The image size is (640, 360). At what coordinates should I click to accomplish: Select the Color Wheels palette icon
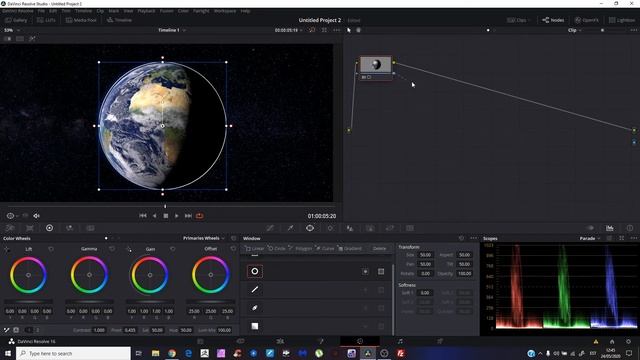pyautogui.click(x=49, y=228)
